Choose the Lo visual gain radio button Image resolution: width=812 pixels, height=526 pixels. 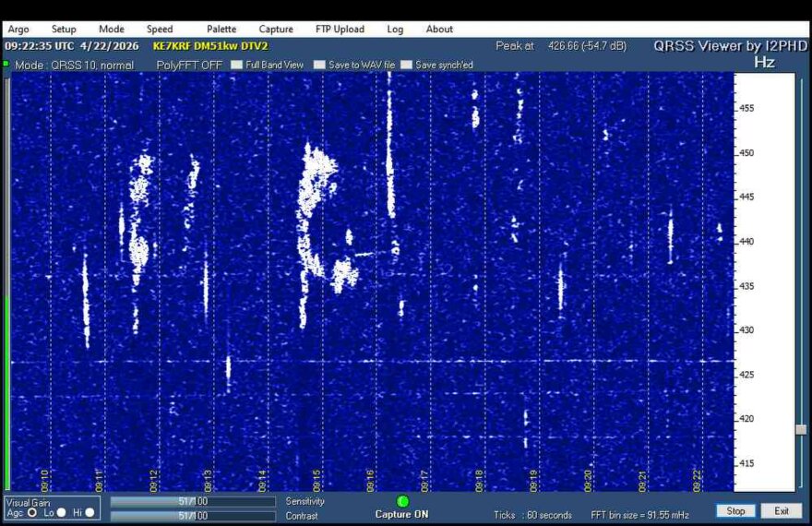(x=61, y=512)
